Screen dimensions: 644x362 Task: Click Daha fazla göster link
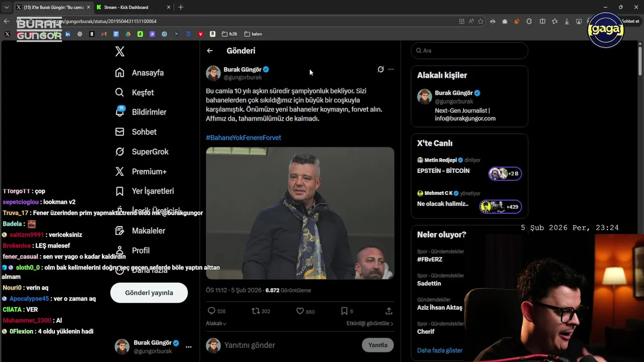(x=440, y=350)
